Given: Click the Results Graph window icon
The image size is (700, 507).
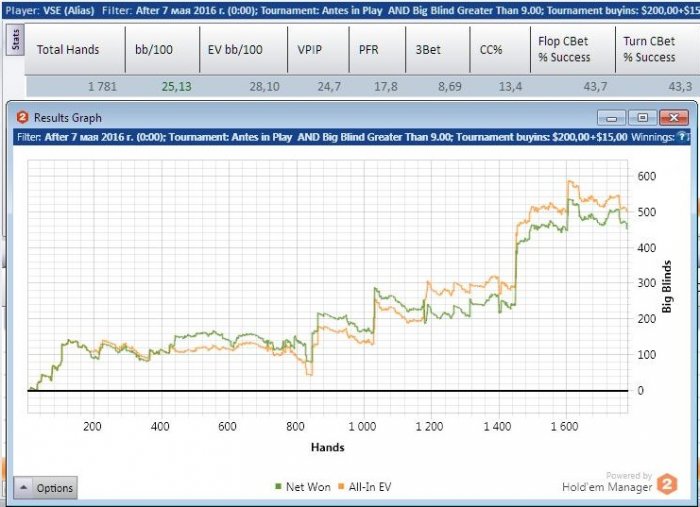Looking at the screenshot, I should click(x=22, y=117).
